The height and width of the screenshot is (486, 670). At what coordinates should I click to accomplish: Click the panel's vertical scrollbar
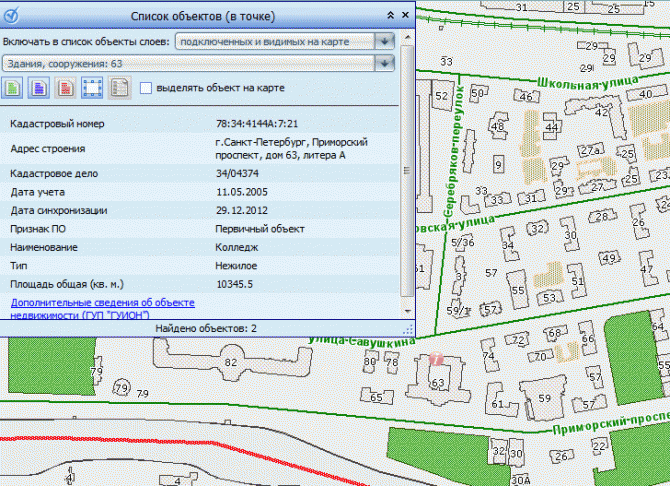tap(405, 200)
